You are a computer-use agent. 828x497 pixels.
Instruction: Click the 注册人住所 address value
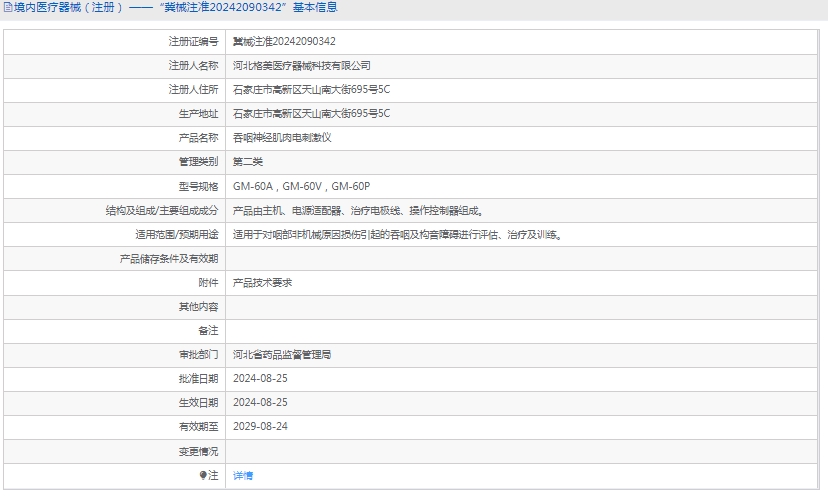[x=311, y=89]
